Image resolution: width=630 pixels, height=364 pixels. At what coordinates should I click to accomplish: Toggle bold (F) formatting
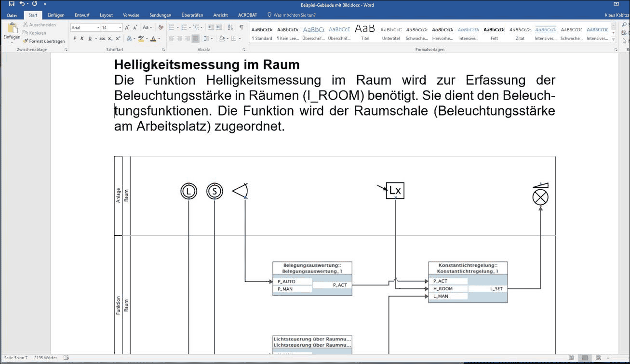(75, 39)
